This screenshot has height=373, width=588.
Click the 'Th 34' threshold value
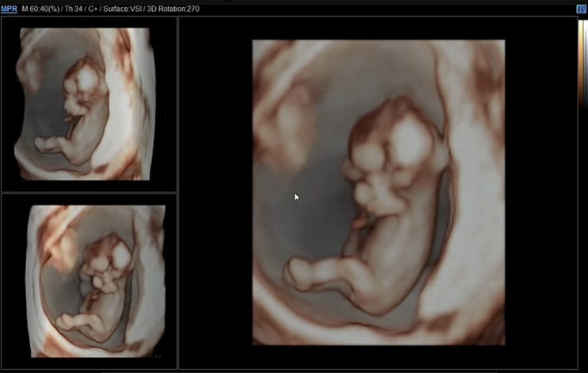pos(74,9)
